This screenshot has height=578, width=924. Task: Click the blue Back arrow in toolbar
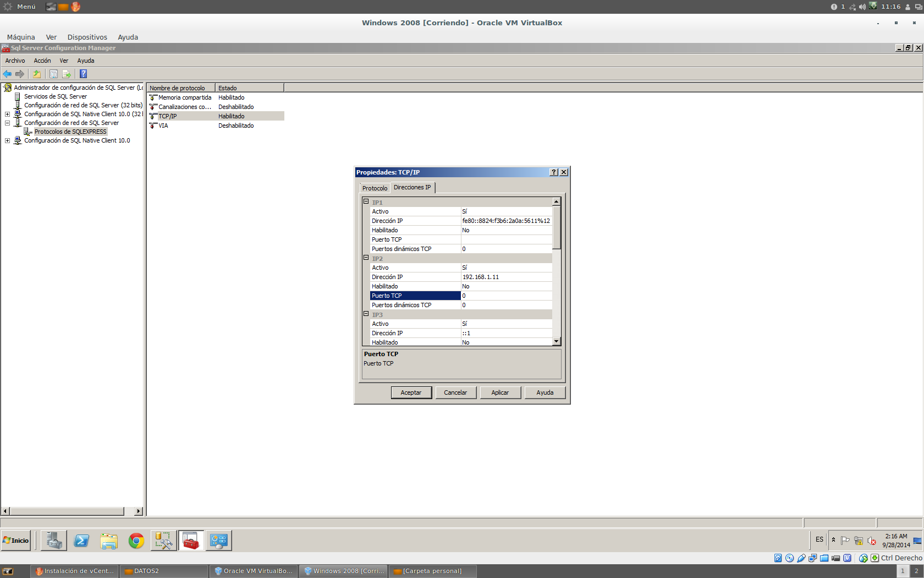(x=7, y=74)
